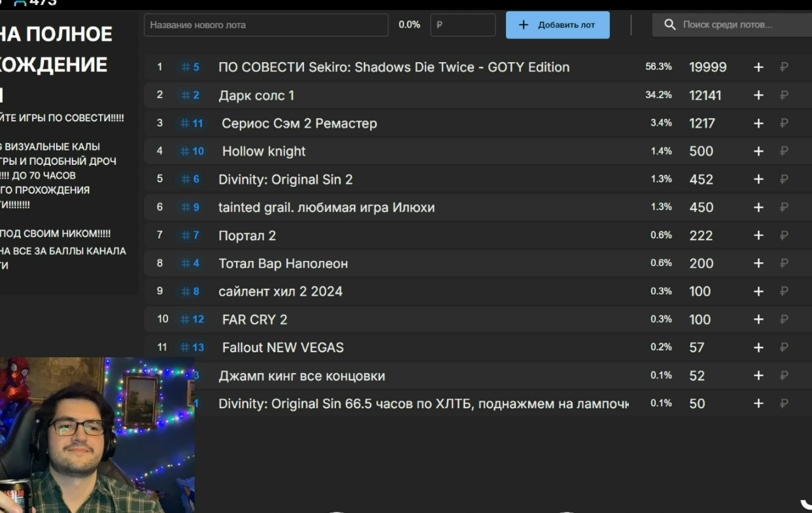Click the ruble icon on Портал 2 row

(x=784, y=235)
